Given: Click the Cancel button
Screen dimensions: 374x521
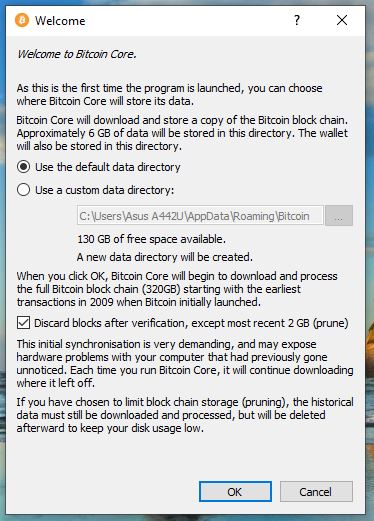Looking at the screenshot, I should pyautogui.click(x=316, y=492).
